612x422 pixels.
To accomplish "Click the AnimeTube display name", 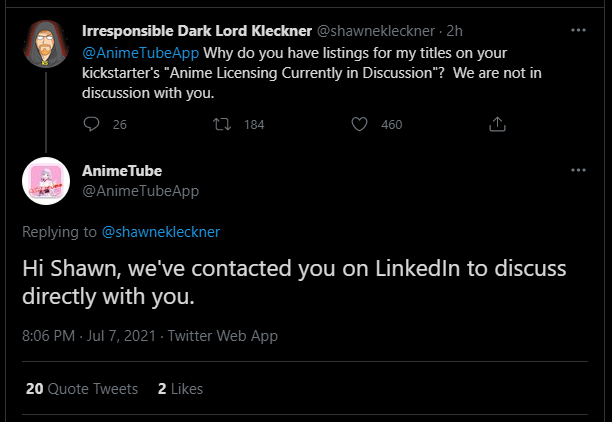I will pyautogui.click(x=122, y=171).
